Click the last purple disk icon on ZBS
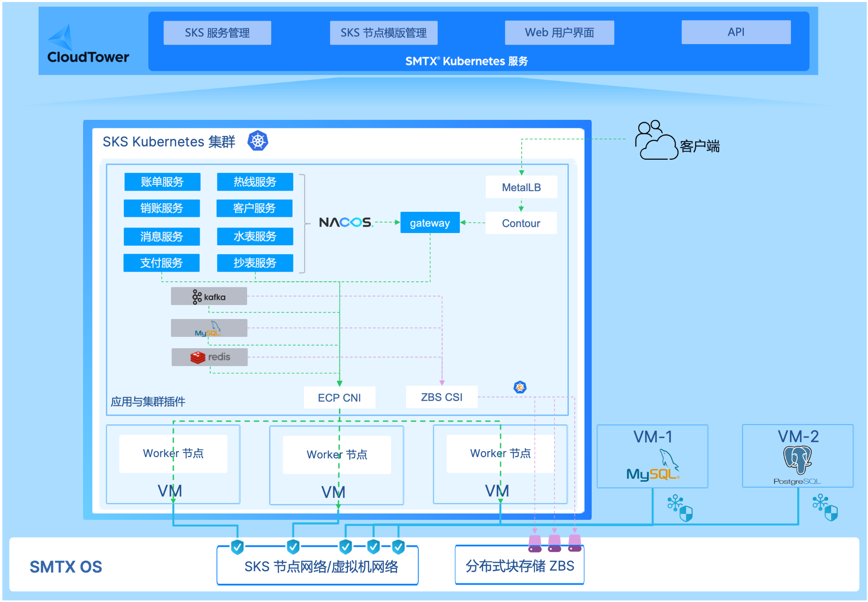Viewport: 868px width, 602px height. [575, 543]
